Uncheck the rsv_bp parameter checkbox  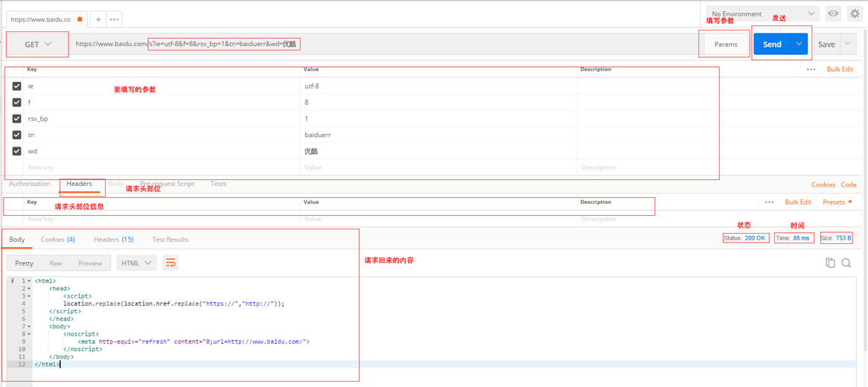(16, 118)
